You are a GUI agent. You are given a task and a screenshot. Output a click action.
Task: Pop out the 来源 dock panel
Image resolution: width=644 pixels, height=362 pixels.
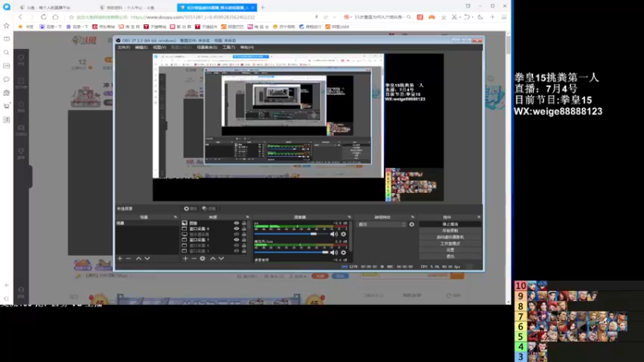click(x=247, y=217)
